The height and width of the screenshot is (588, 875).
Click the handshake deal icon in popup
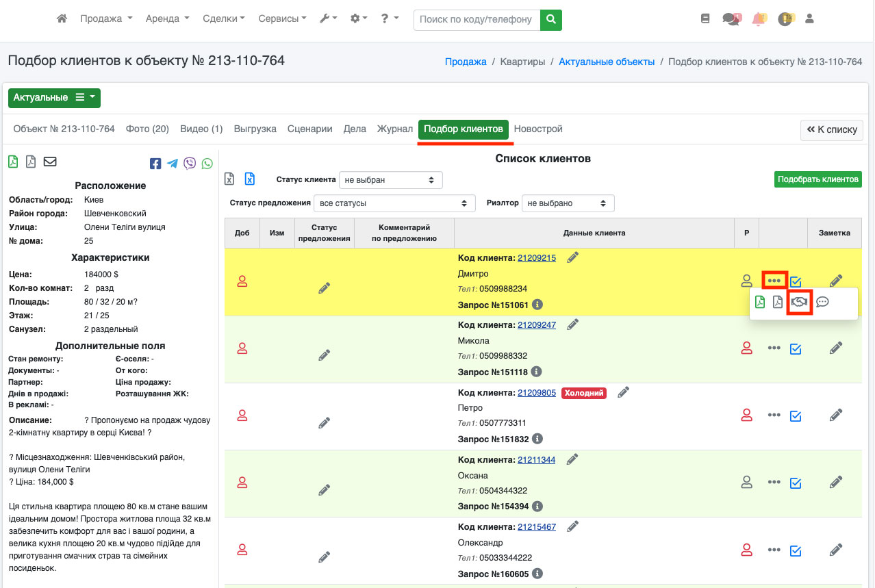coord(800,302)
